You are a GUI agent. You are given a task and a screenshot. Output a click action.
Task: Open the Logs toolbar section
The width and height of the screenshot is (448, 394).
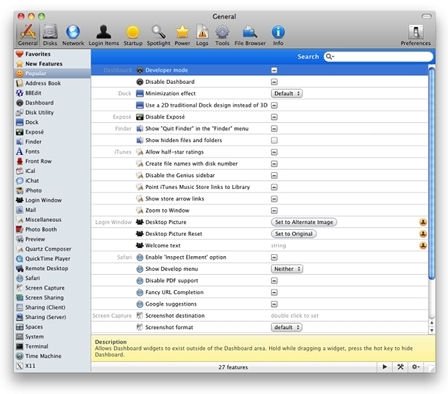click(x=202, y=35)
